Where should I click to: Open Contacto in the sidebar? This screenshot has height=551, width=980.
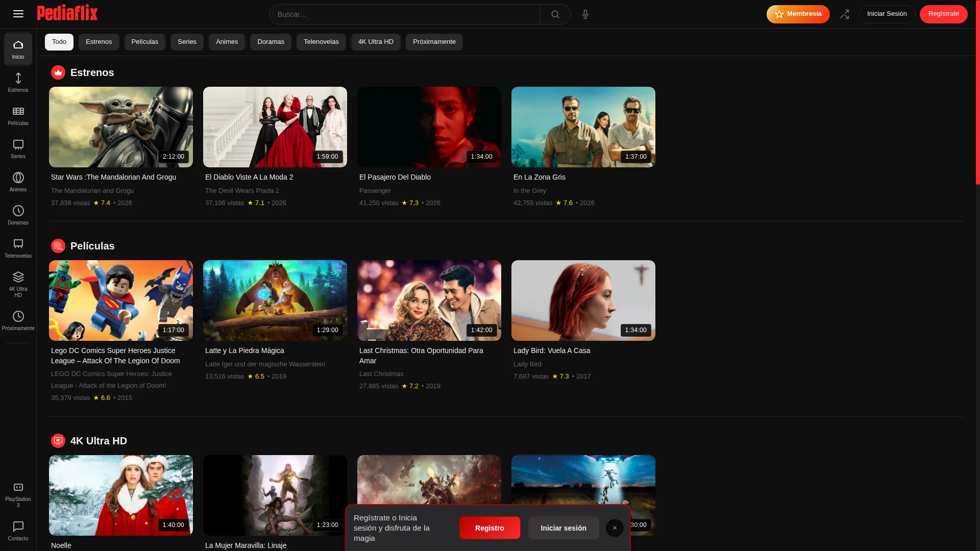pos(18,531)
